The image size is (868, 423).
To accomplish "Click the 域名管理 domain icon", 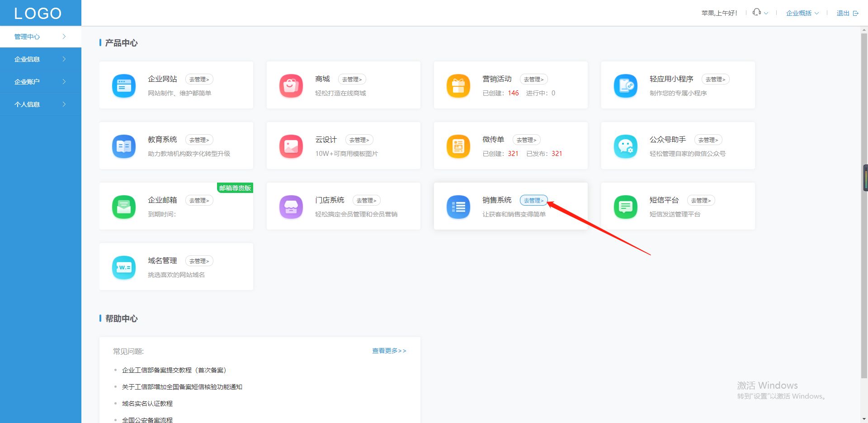I will [124, 267].
